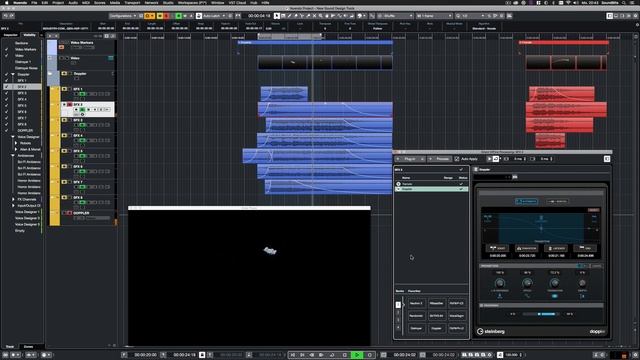The height and width of the screenshot is (360, 640).
Task: Switch to the Inspector tab
Action: pos(11,35)
